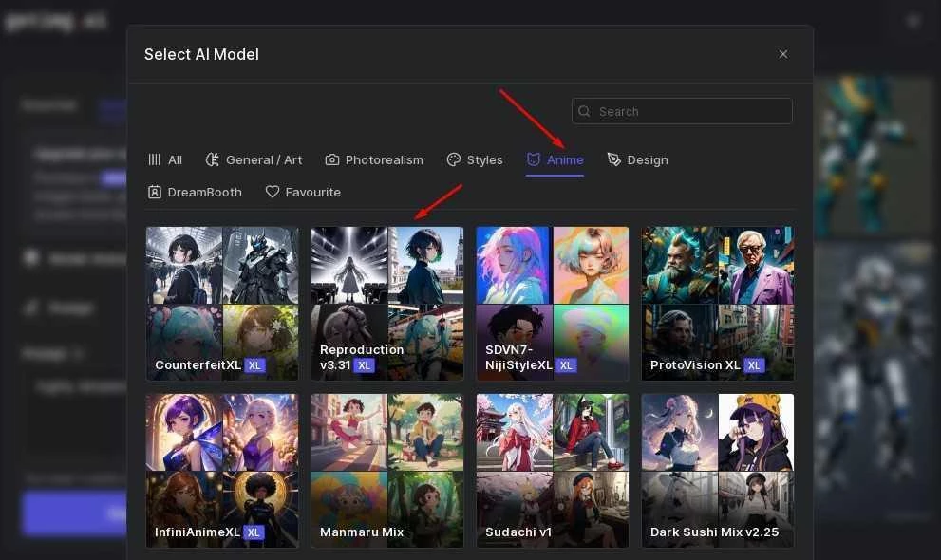Viewport: 941px width, 560px height.
Task: Open the Photorealism category tab
Action: [x=374, y=160]
